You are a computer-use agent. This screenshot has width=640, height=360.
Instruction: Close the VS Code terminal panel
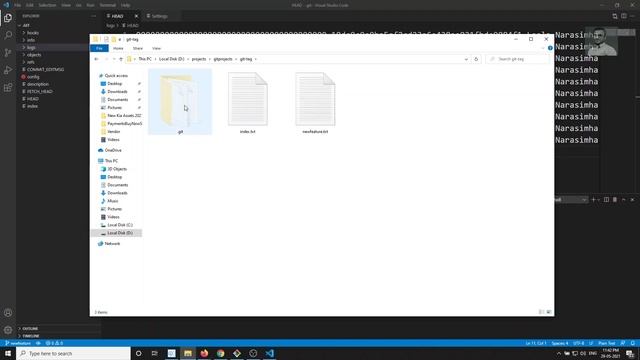click(x=632, y=200)
